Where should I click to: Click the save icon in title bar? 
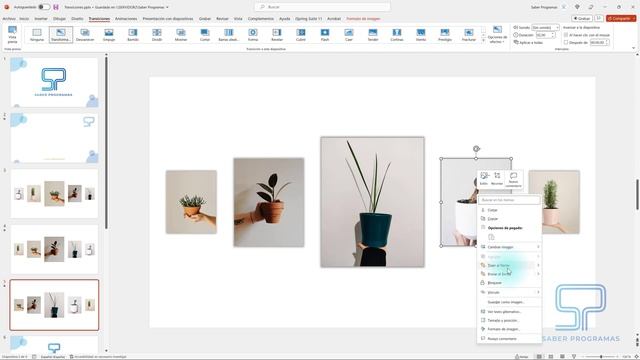[56, 7]
